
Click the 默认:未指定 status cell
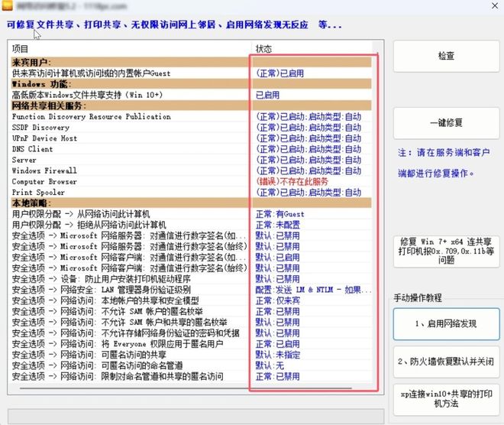[x=278, y=355]
